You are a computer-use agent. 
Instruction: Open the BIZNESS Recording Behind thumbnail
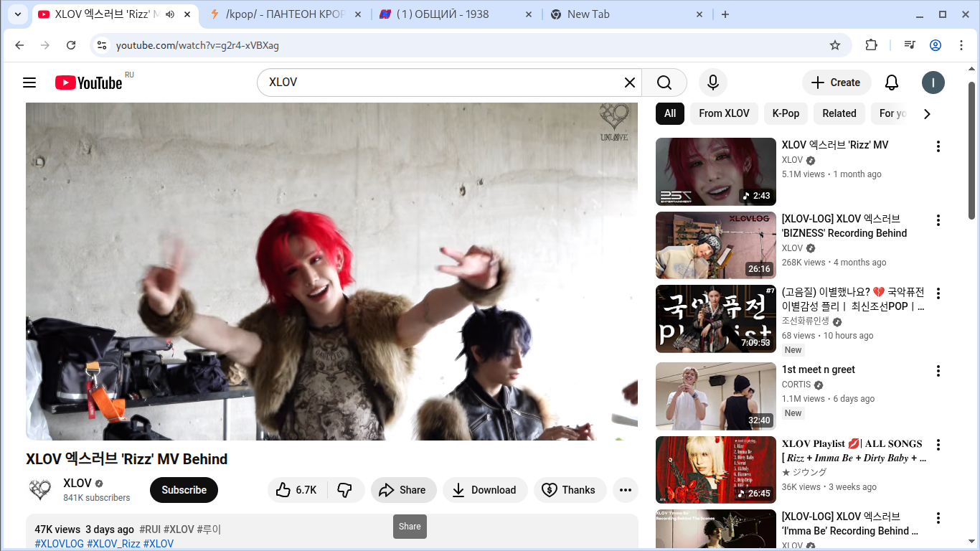[716, 245]
